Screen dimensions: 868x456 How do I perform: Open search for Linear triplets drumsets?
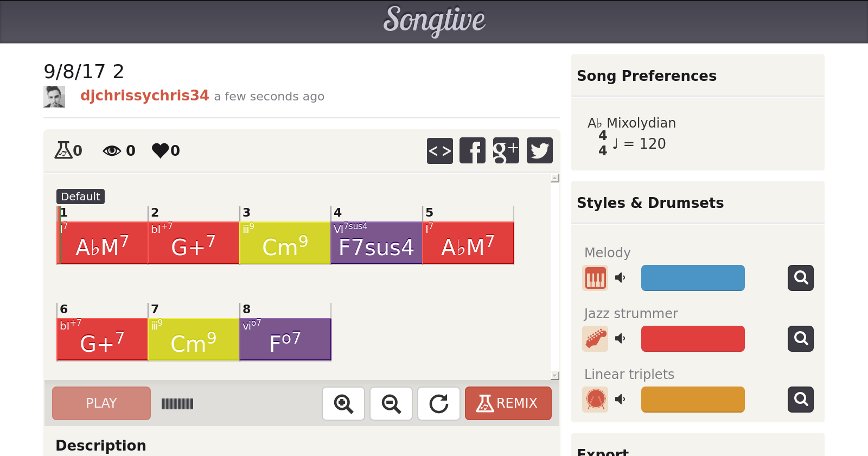coord(801,400)
